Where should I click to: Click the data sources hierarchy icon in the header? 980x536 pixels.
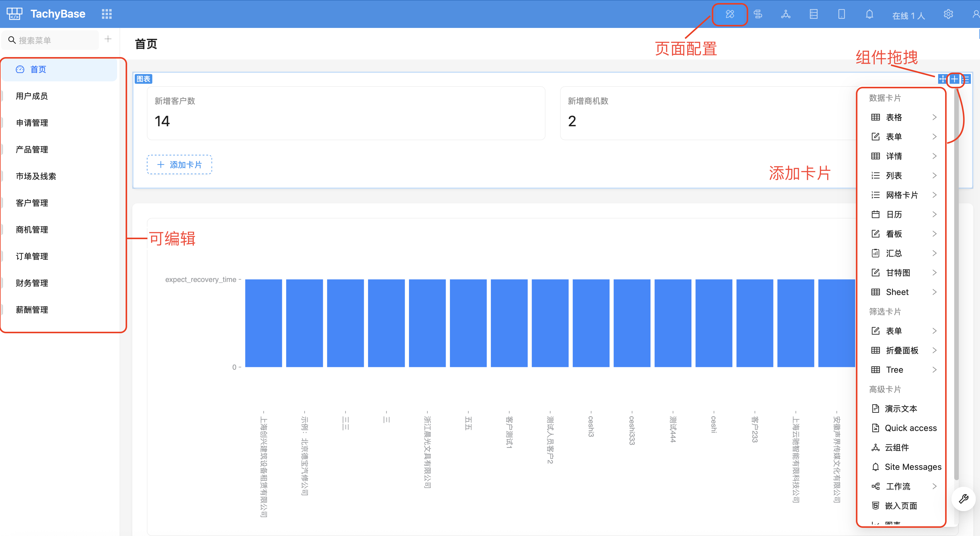coord(786,15)
